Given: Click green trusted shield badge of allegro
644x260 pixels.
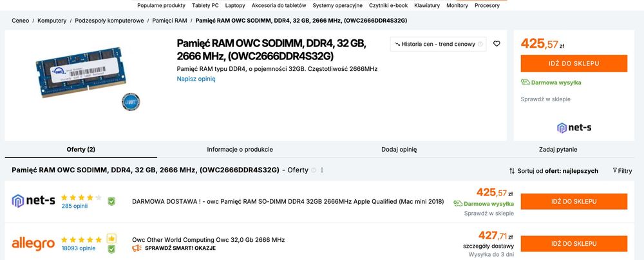Looking at the screenshot, I should [x=111, y=249].
